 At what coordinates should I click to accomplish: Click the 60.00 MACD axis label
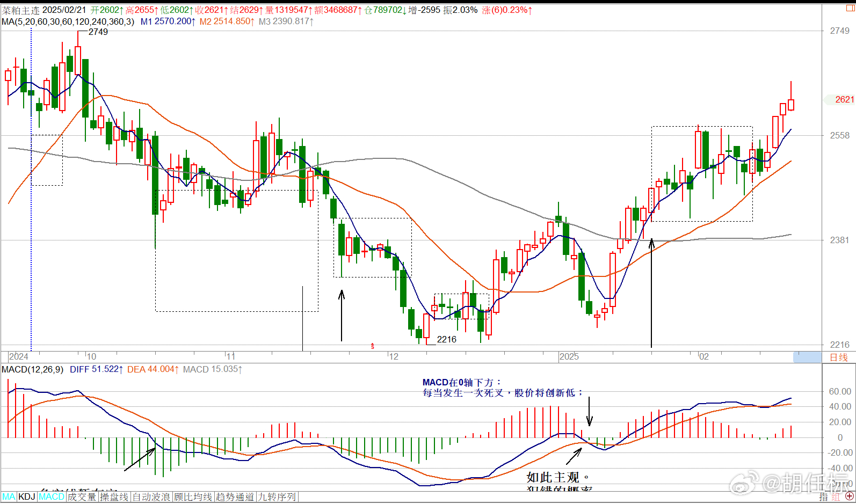840,391
